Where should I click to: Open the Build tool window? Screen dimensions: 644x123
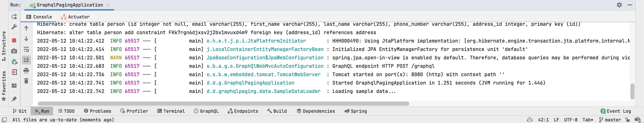pyautogui.click(x=277, y=111)
